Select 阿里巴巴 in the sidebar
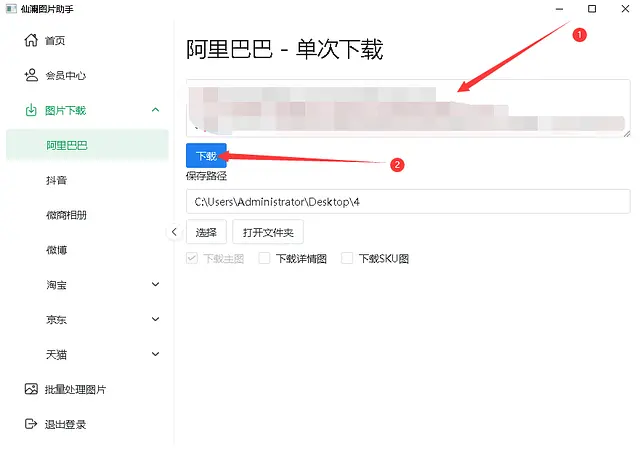 87,145
